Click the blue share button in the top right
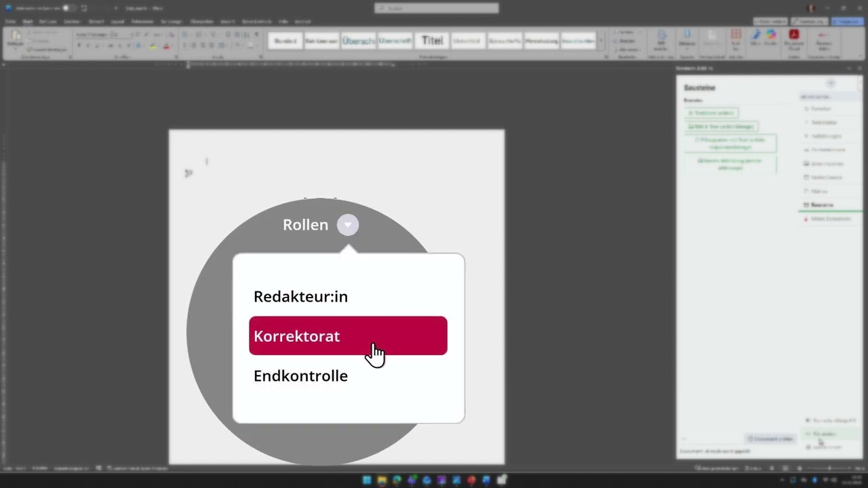The image size is (868, 488). pyautogui.click(x=848, y=21)
